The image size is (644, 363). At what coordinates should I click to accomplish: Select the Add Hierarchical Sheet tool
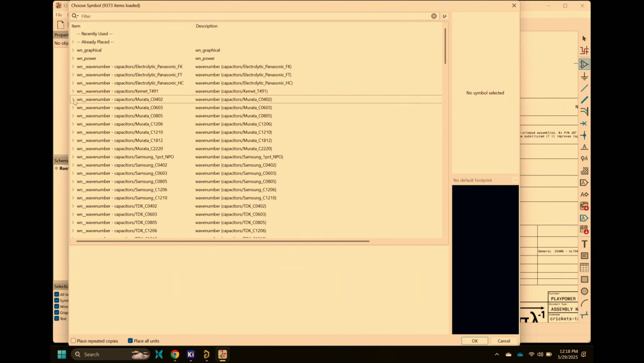coord(584,206)
